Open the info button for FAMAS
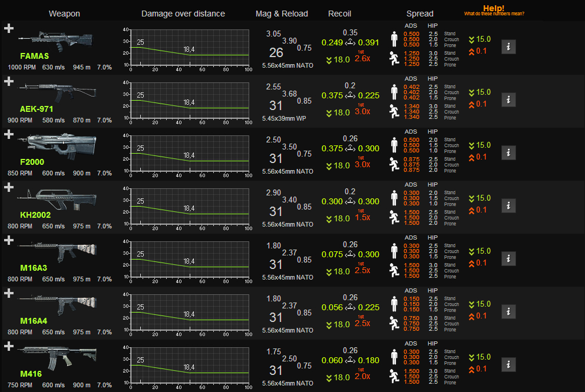 508,46
